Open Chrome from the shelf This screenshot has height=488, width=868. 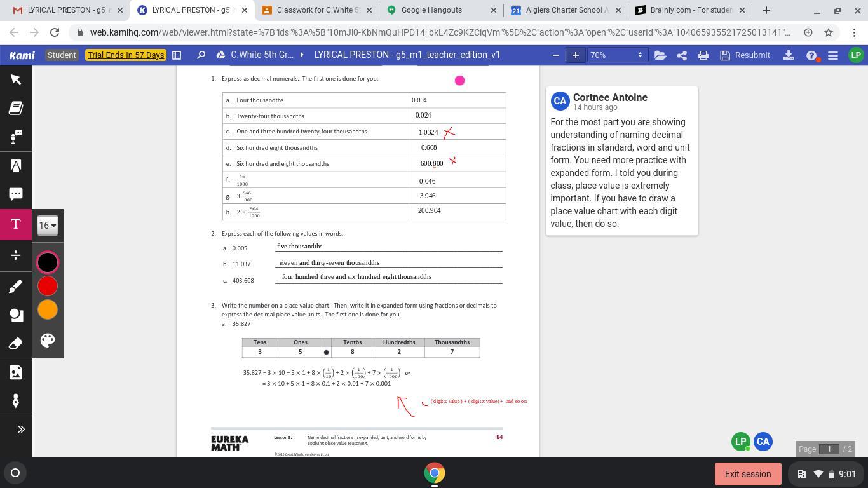pos(435,473)
